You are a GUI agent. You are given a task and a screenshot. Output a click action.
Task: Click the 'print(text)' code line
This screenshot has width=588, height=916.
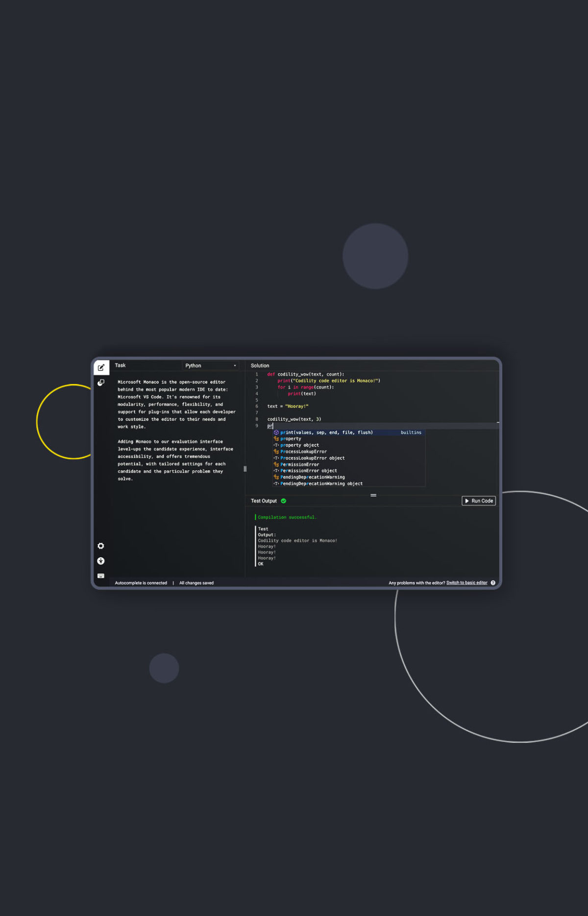coord(302,394)
